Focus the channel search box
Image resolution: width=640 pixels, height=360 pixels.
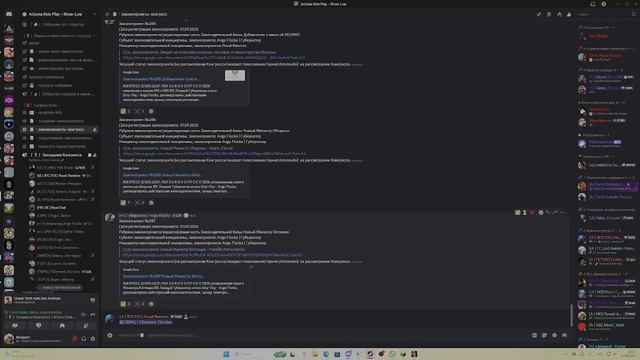[x=606, y=14]
